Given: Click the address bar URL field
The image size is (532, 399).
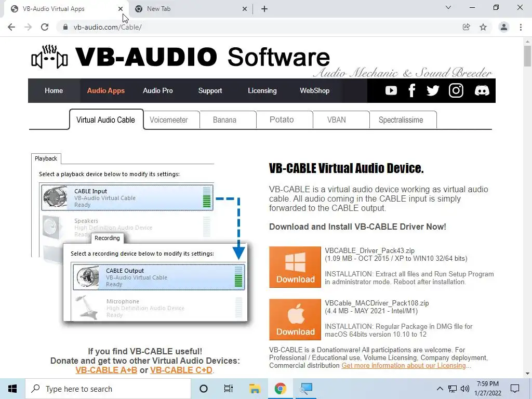Looking at the screenshot, I should click(x=261, y=27).
